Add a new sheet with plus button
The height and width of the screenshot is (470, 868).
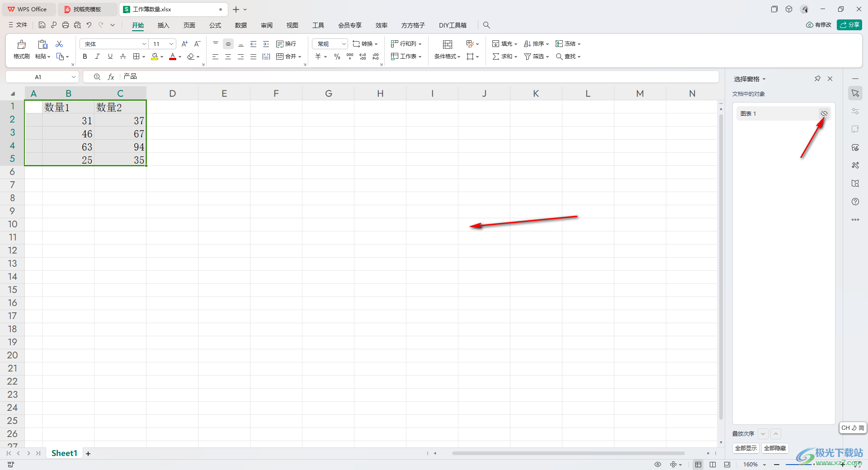pyautogui.click(x=88, y=453)
